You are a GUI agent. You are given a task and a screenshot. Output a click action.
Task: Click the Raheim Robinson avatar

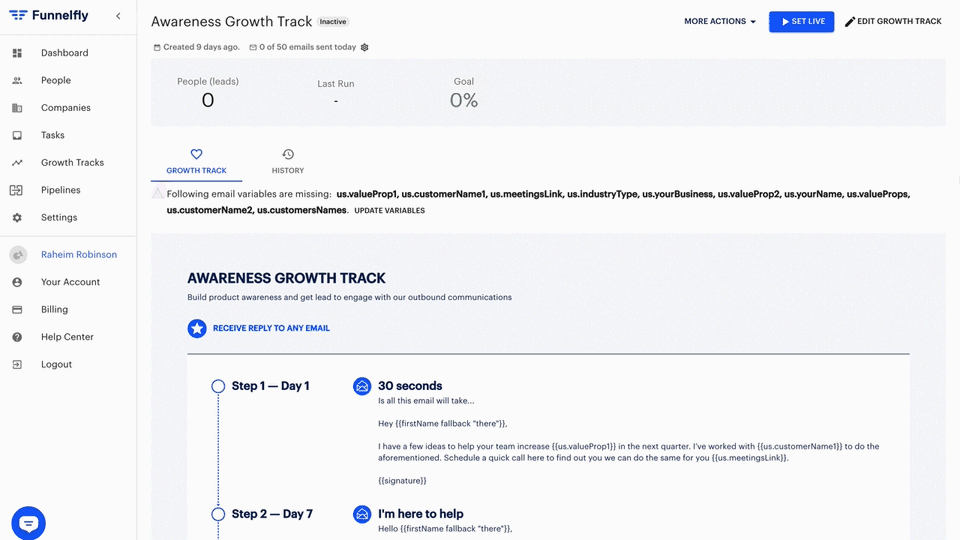(x=18, y=255)
